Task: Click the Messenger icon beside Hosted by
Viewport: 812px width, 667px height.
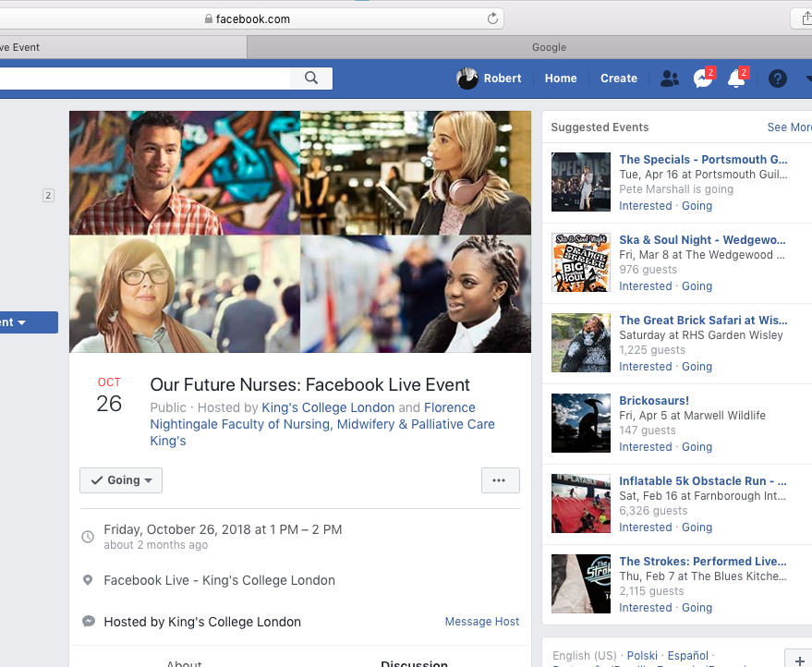Action: [89, 621]
